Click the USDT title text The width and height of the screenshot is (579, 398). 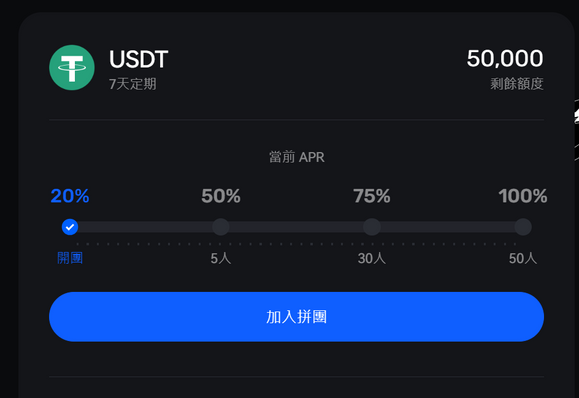pyautogui.click(x=139, y=59)
